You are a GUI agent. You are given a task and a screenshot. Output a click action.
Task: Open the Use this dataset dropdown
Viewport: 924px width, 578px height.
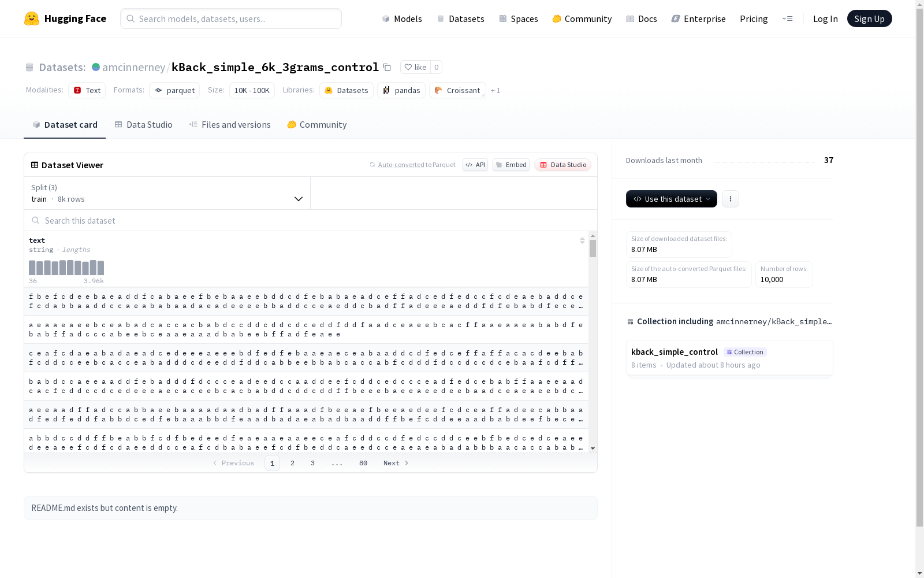pos(672,199)
